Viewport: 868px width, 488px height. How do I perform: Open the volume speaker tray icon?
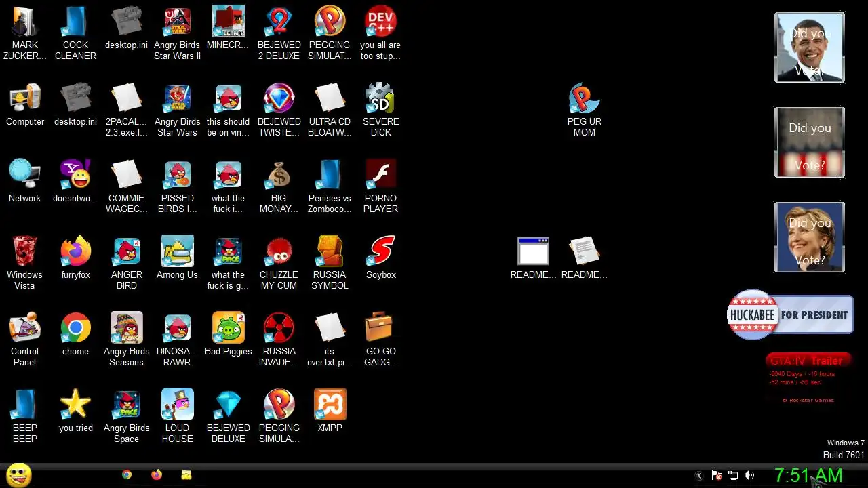click(749, 476)
